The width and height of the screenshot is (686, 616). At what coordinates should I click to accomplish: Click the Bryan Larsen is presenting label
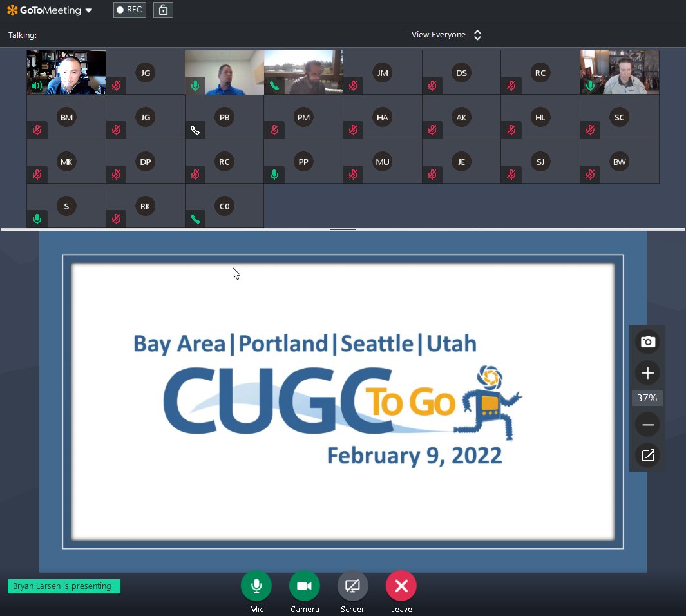click(64, 586)
